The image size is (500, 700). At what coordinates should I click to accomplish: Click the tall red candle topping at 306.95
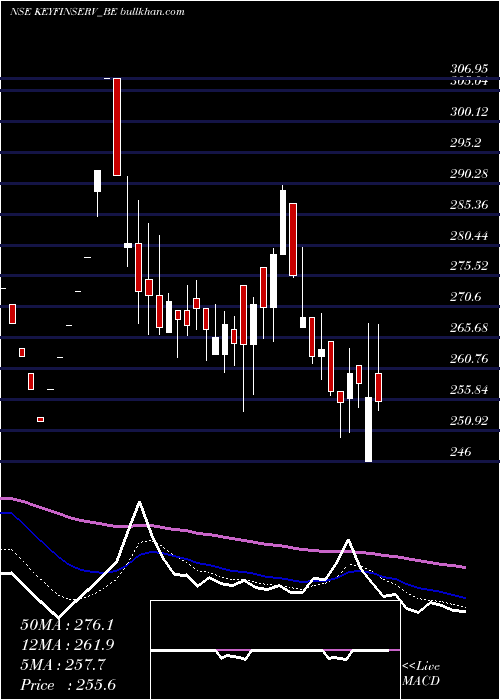pos(117,127)
